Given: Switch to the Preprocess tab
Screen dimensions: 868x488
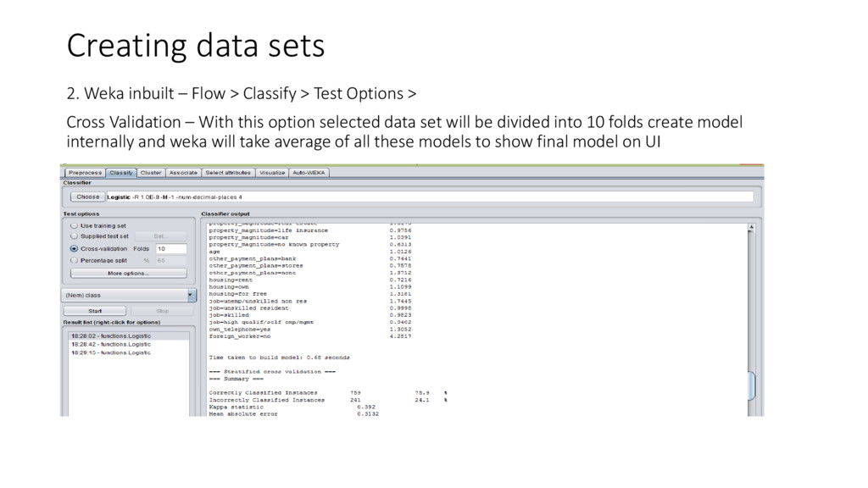Looking at the screenshot, I should click(x=85, y=173).
